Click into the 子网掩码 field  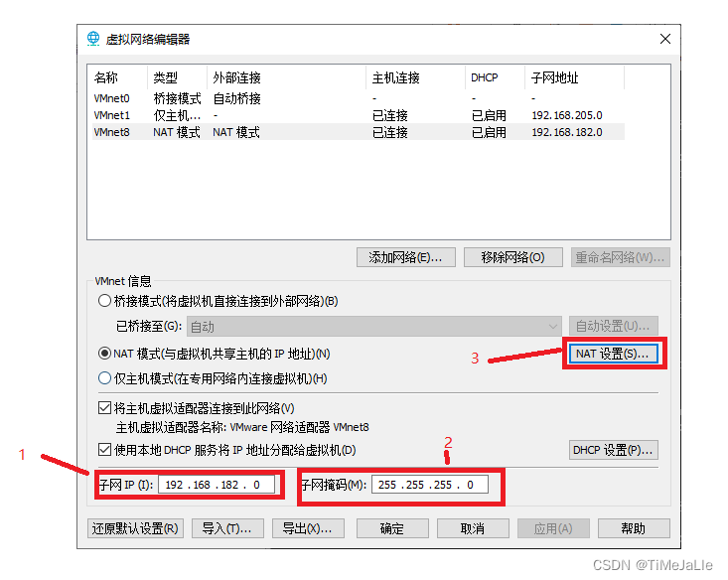coord(430,485)
